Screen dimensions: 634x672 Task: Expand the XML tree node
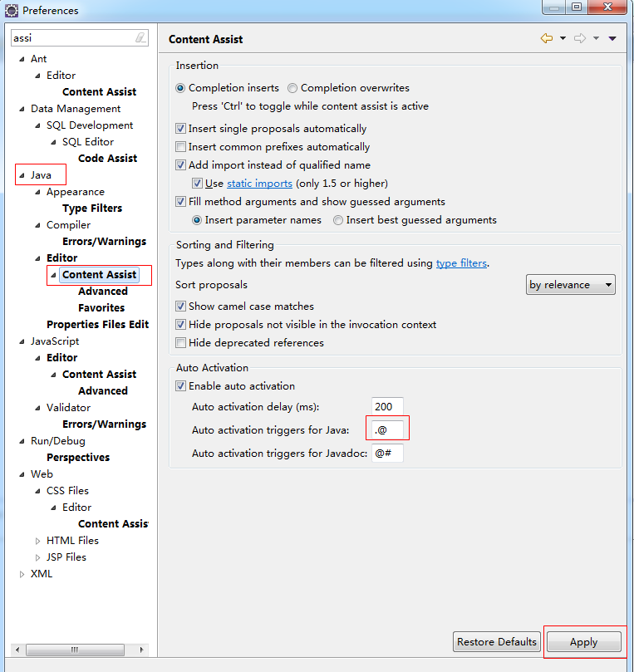click(x=22, y=574)
